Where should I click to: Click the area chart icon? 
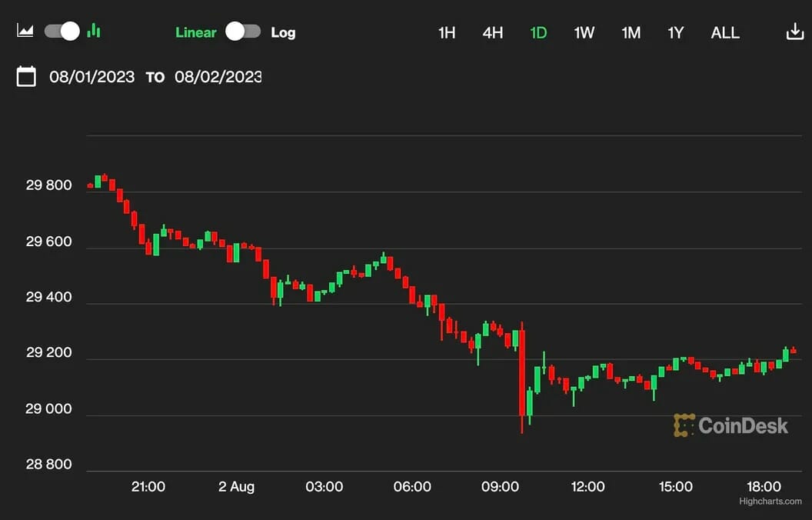pyautogui.click(x=25, y=32)
